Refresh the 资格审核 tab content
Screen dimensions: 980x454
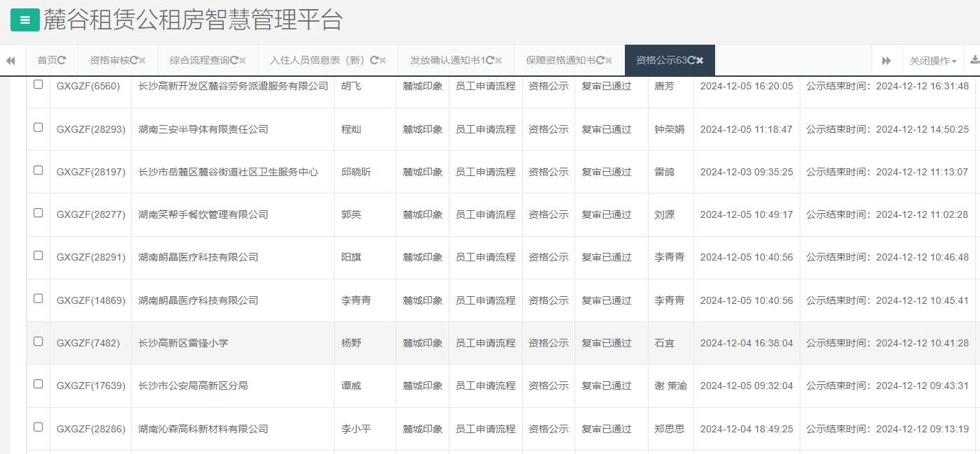coord(135,60)
